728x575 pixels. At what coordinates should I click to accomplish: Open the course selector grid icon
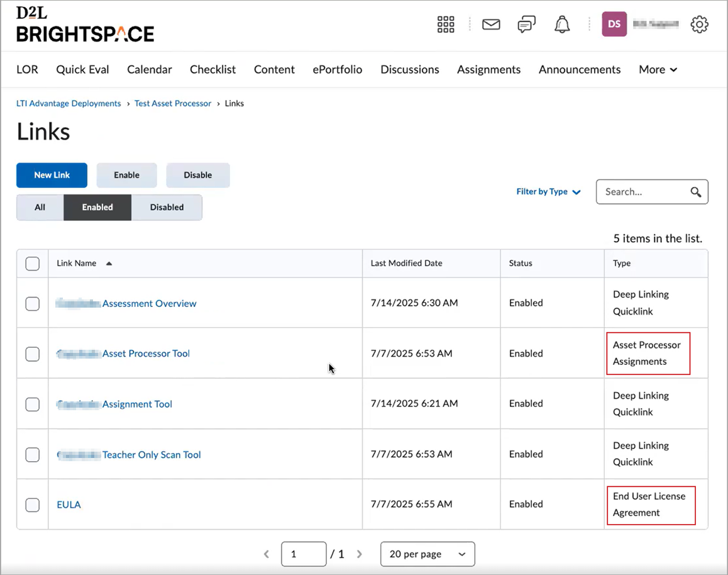[445, 24]
